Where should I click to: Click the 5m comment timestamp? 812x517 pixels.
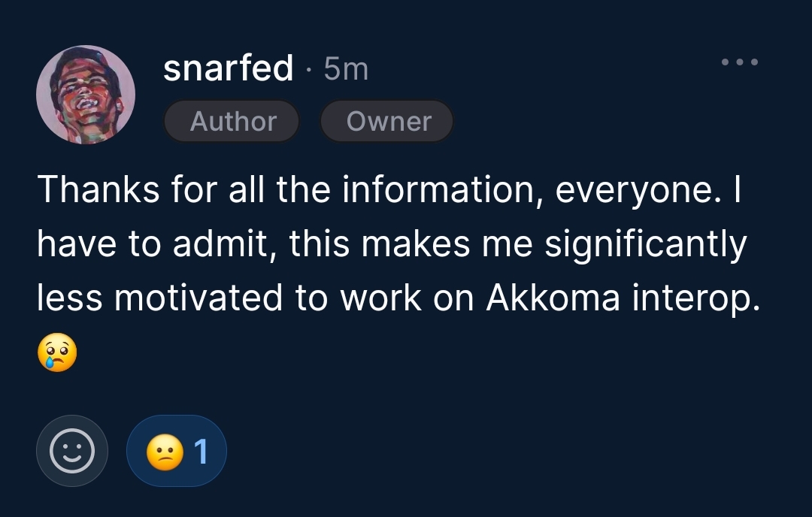pos(346,70)
